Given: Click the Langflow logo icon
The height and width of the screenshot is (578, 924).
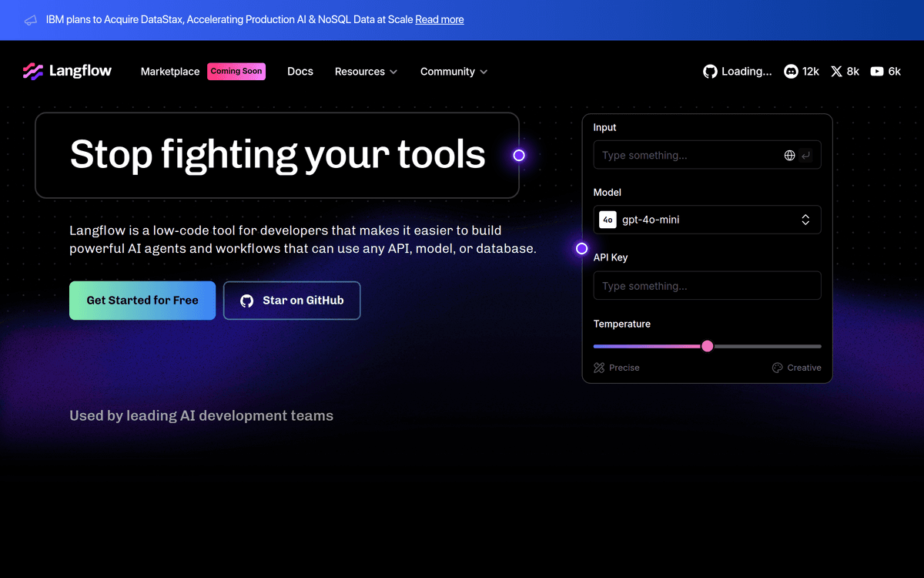Looking at the screenshot, I should click(33, 72).
